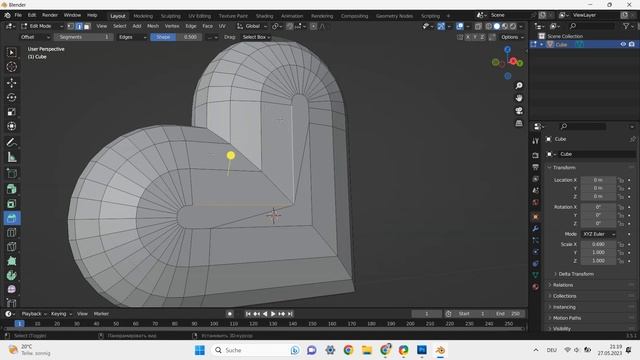The width and height of the screenshot is (640, 360).
Task: Click the hand pan view icon
Action: [519, 98]
